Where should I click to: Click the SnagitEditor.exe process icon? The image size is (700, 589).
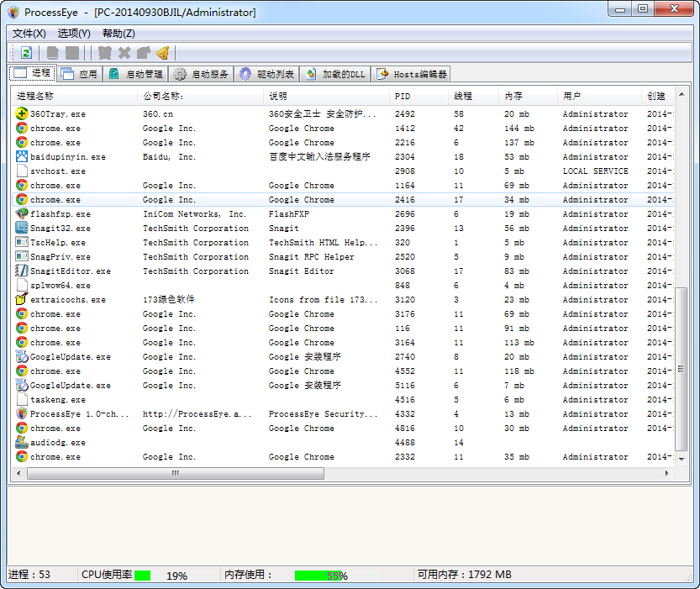point(22,271)
